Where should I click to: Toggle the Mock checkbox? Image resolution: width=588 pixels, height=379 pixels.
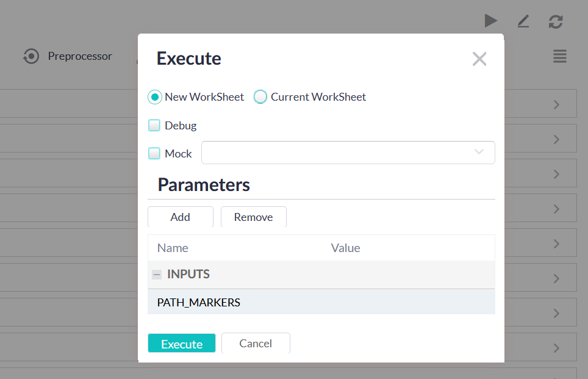click(x=155, y=154)
